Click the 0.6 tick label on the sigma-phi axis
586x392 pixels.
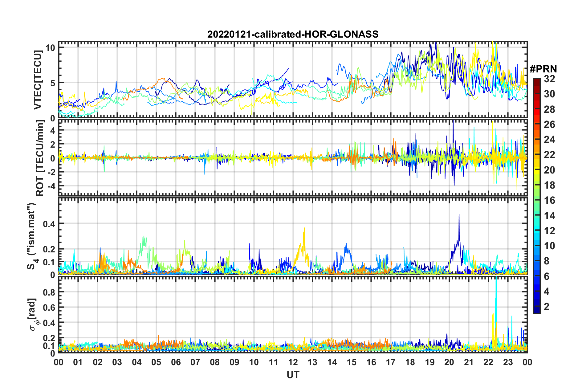(x=49, y=307)
